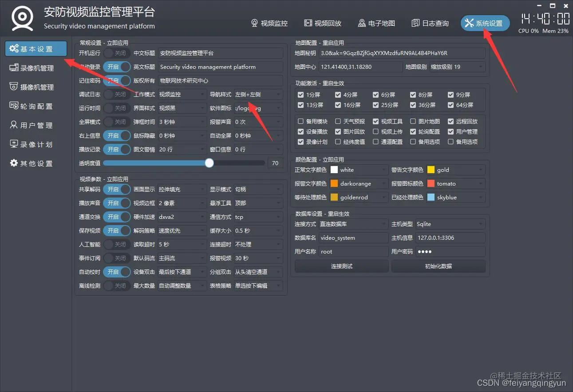Open 导航样式 dropdown
This screenshot has height=392, width=573.
point(258,94)
